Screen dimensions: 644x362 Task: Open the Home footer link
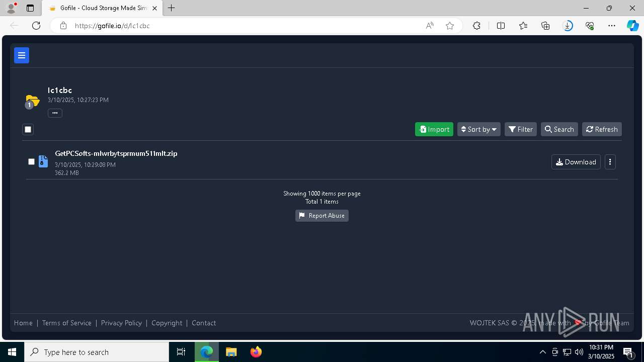click(x=23, y=323)
